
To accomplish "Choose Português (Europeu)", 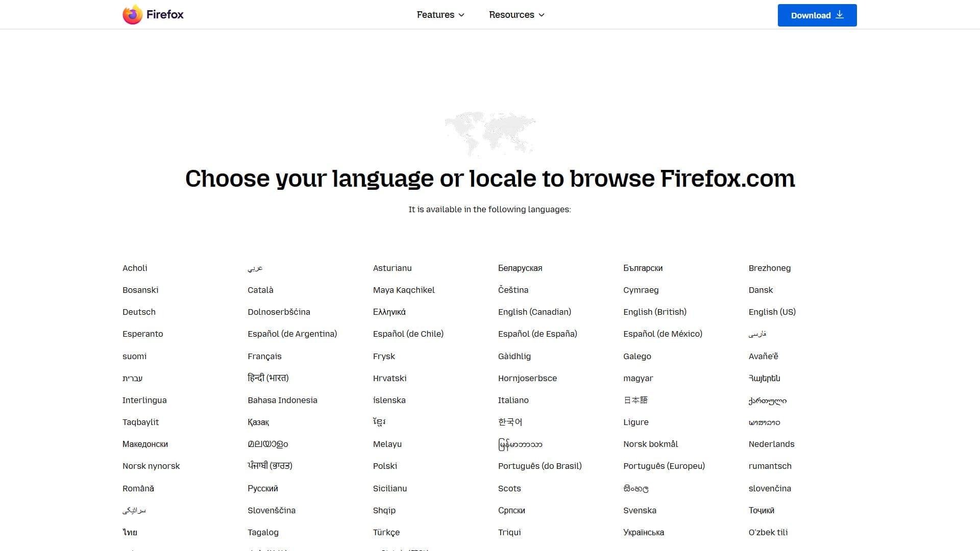I will click(664, 466).
